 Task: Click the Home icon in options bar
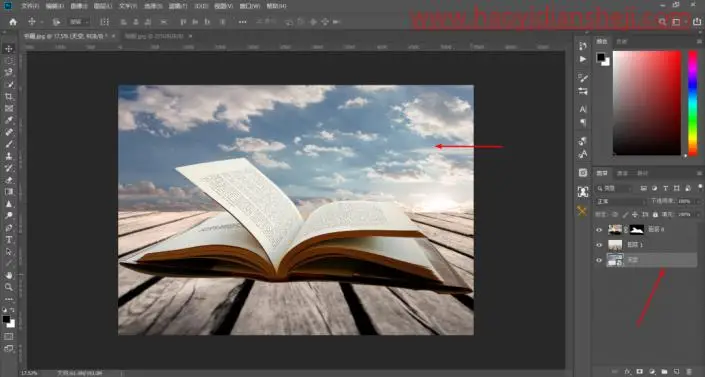[13, 22]
